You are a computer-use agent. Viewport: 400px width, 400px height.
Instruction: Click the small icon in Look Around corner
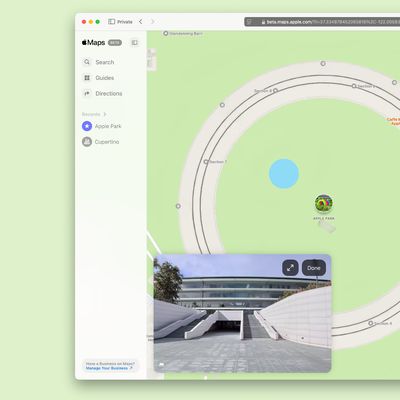pyautogui.click(x=161, y=365)
